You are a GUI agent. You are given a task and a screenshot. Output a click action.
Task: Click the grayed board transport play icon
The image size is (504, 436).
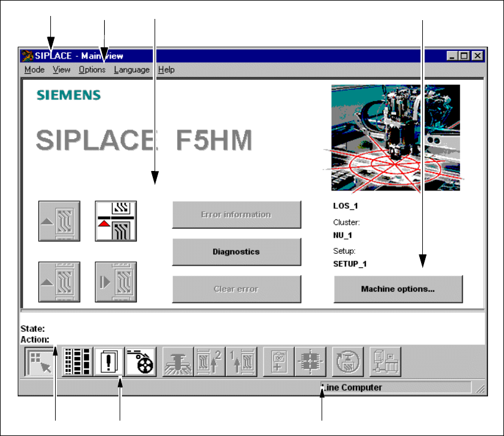(x=115, y=282)
